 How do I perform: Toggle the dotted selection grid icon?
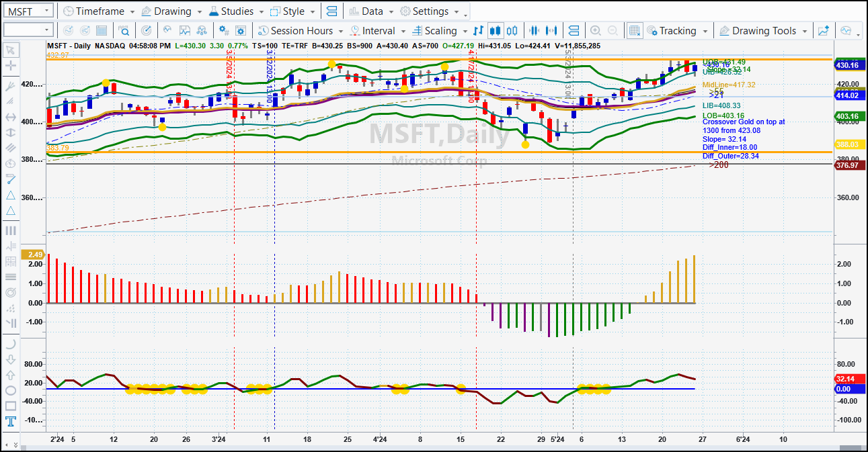point(634,30)
